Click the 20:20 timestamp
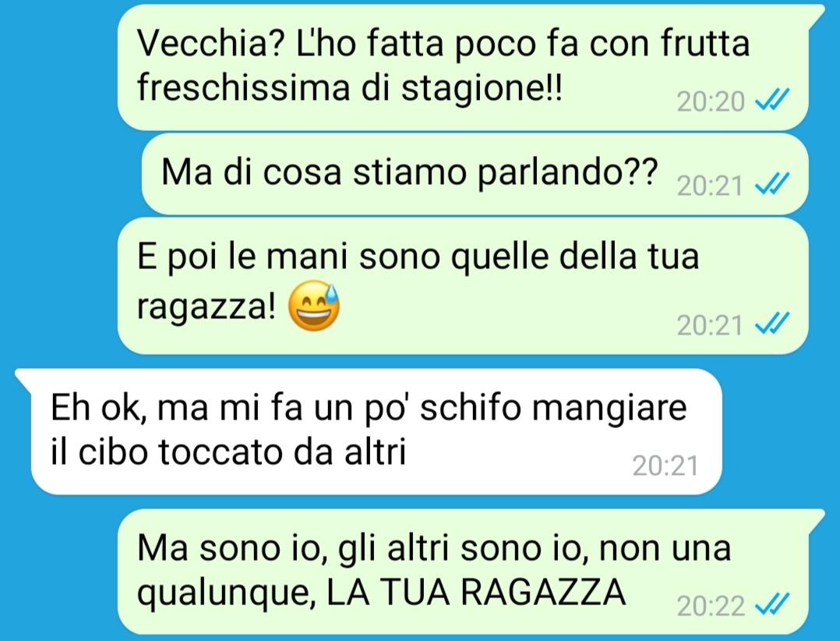 (x=711, y=101)
